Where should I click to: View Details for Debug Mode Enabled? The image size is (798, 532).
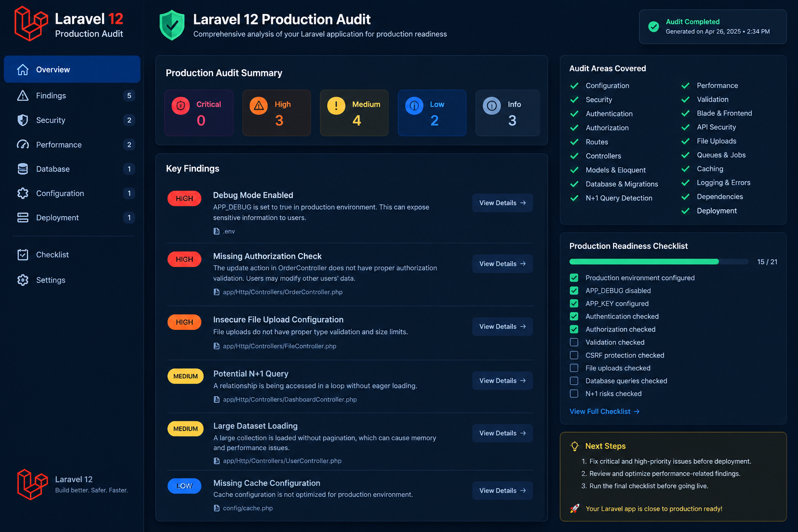(502, 203)
